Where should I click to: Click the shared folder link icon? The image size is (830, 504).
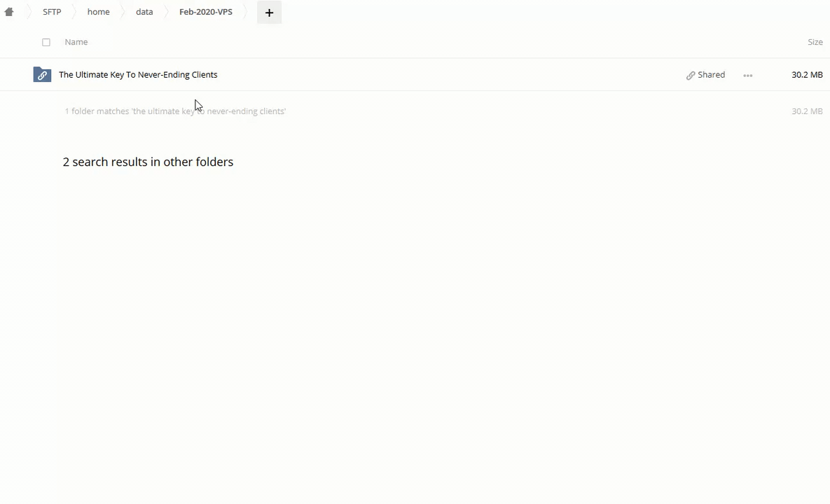(x=42, y=75)
